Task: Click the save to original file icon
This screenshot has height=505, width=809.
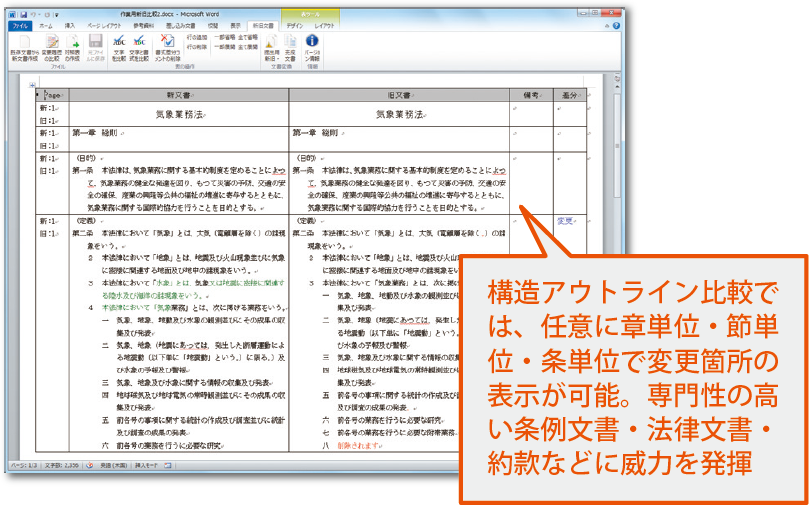Action: point(95,44)
